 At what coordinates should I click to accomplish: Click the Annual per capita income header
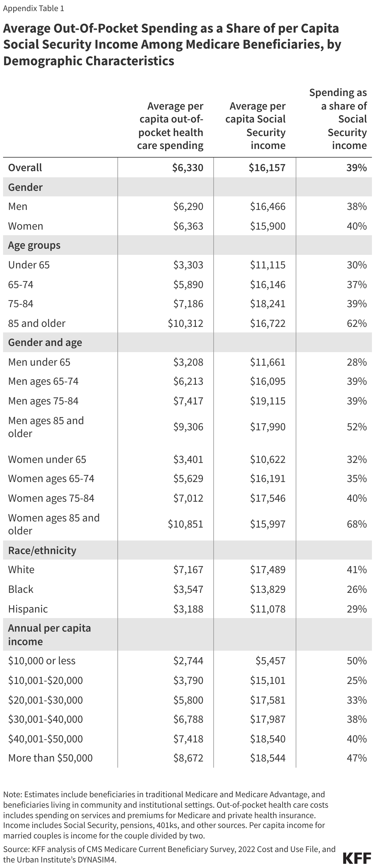tap(49, 634)
